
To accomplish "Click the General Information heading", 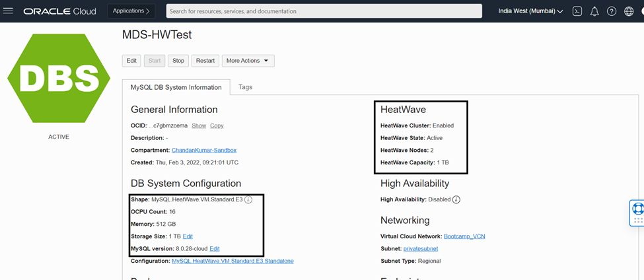I will click(174, 110).
